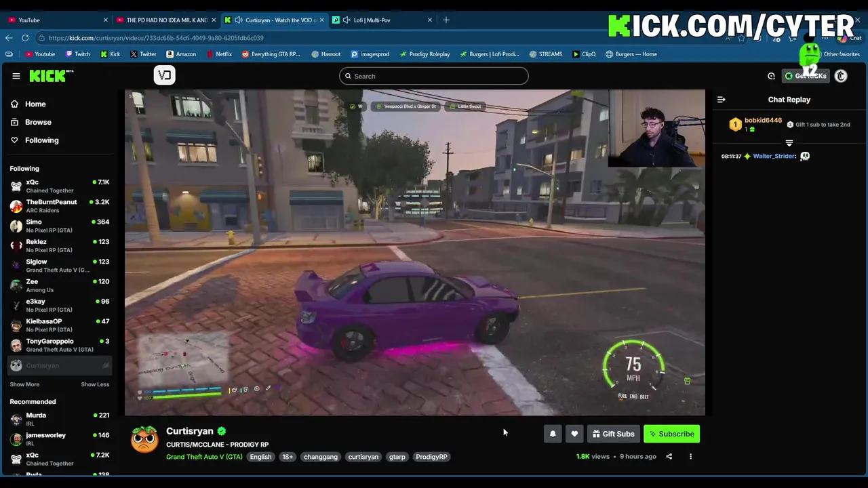Open the Twitter bookmark

point(143,54)
